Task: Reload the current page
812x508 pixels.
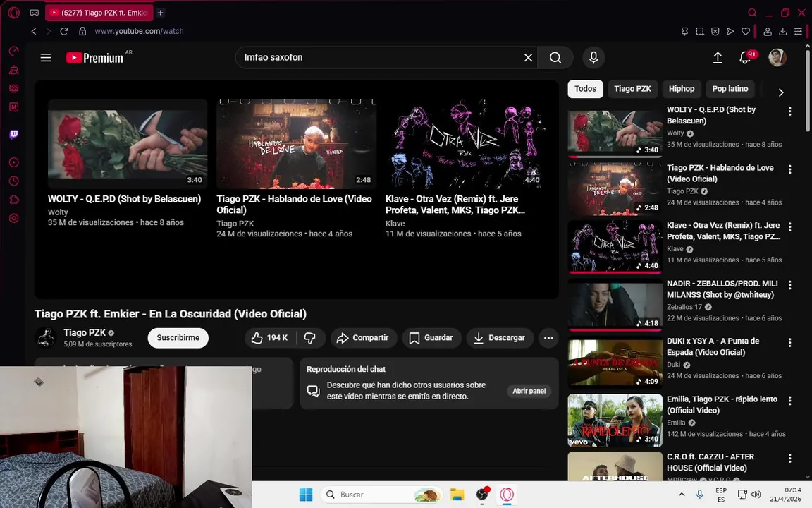Action: click(64, 31)
